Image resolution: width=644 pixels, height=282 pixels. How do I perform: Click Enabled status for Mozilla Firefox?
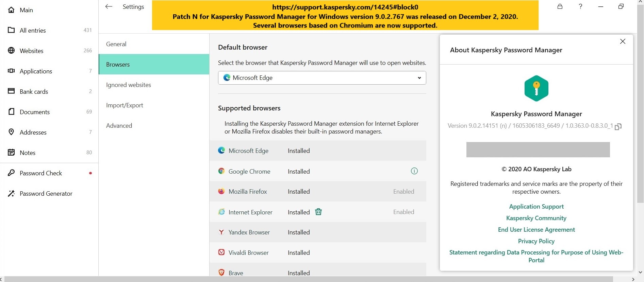(403, 192)
